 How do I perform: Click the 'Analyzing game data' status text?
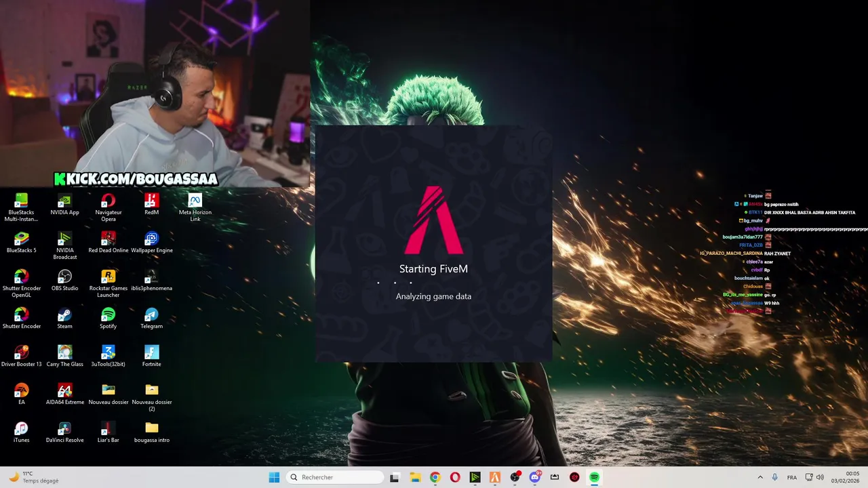434,296
